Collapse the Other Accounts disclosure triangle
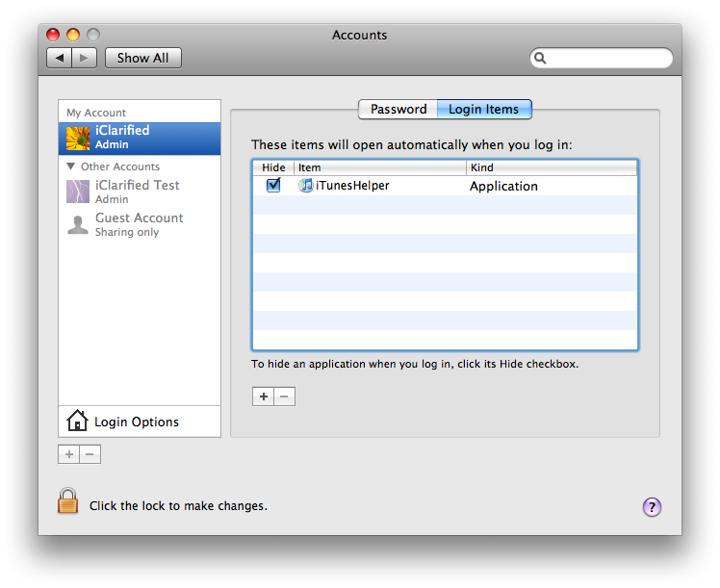720x588 pixels. click(x=71, y=166)
